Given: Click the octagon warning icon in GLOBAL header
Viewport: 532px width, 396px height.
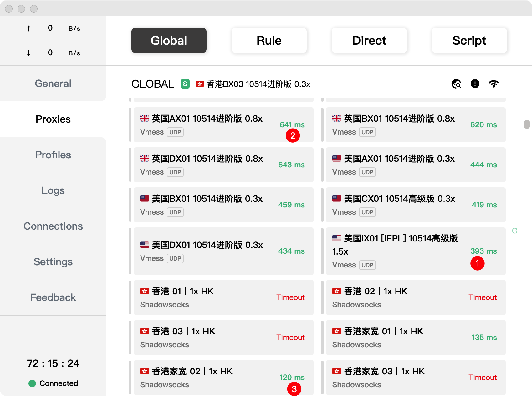Looking at the screenshot, I should coord(475,84).
